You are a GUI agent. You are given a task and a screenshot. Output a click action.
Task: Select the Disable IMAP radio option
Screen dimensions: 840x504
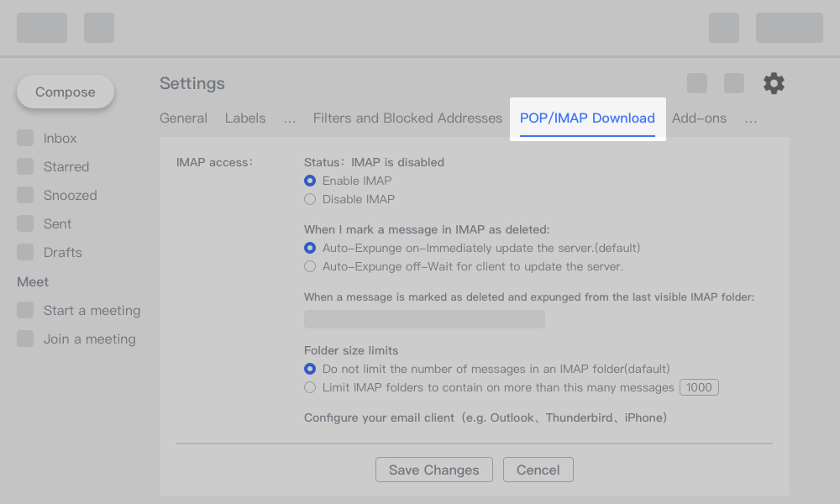click(x=310, y=199)
